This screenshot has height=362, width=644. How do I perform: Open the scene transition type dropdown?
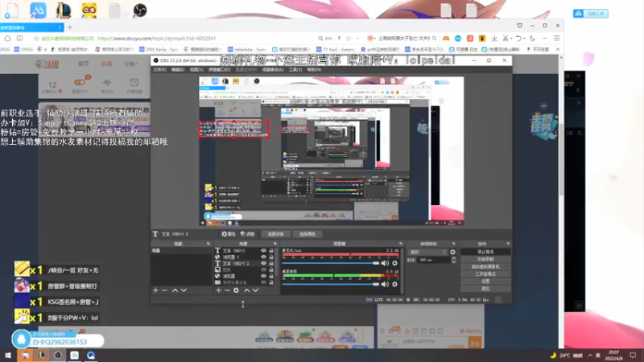coord(427,252)
